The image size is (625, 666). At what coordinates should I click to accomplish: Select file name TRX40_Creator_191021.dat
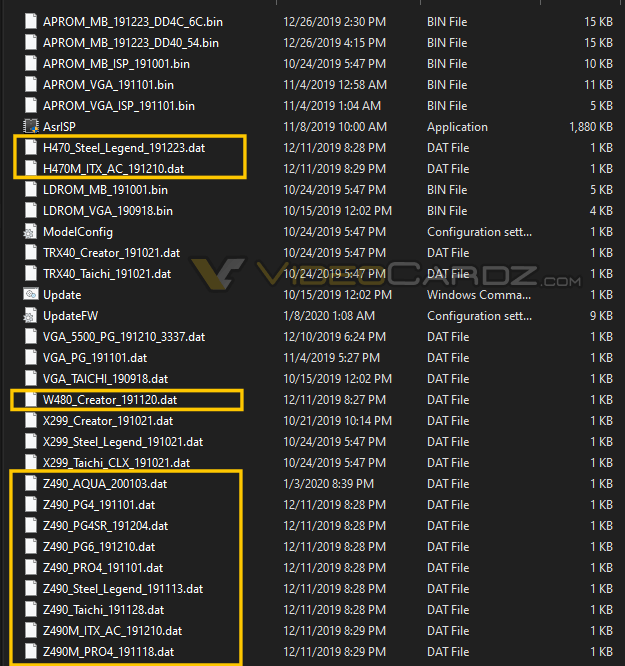(x=112, y=253)
